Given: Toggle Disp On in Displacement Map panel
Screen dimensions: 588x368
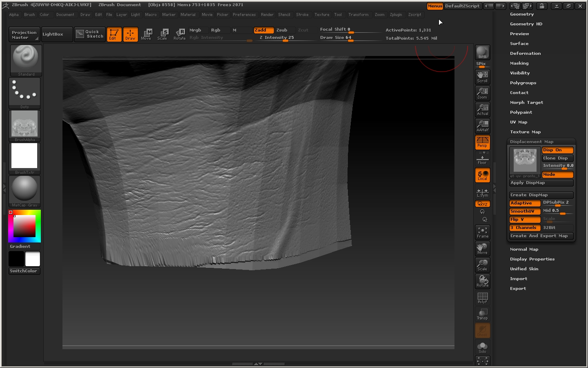Looking at the screenshot, I should tap(557, 150).
